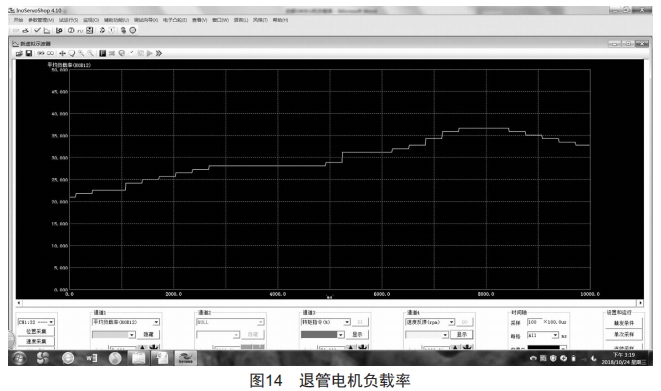Click the zoom in magnifier icon
The image size is (661, 391).
(x=81, y=53)
